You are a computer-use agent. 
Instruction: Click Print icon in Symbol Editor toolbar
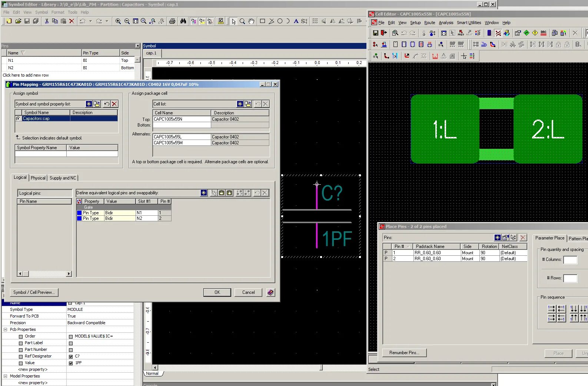172,21
